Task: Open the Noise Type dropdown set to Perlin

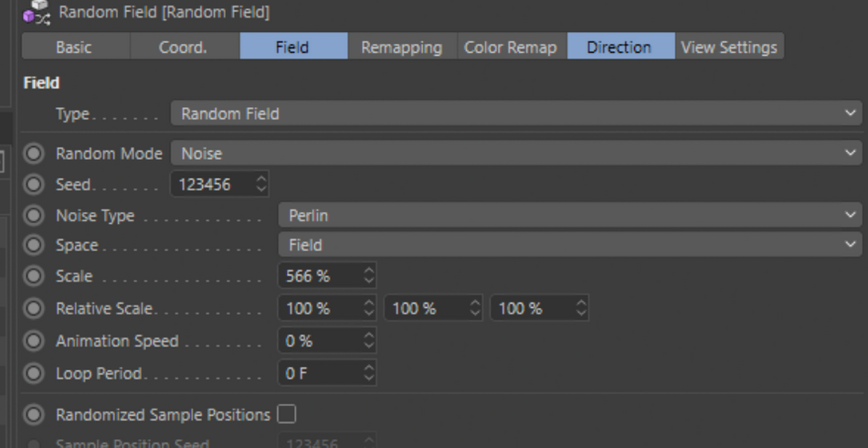Action: (569, 215)
